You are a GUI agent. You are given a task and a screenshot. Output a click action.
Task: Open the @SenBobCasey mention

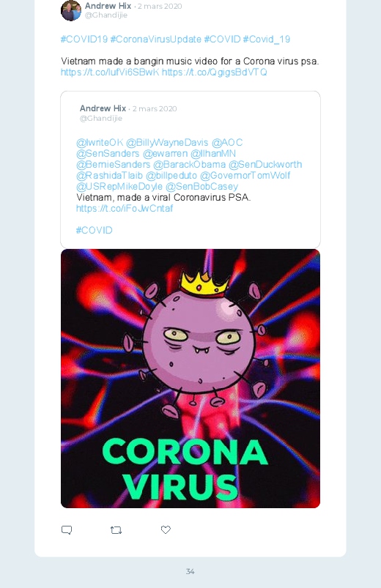coord(201,187)
